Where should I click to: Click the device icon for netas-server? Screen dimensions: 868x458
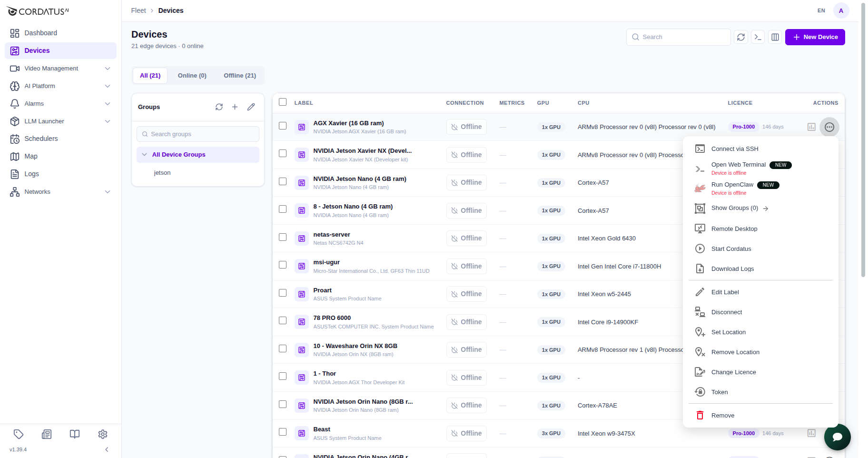(x=302, y=239)
